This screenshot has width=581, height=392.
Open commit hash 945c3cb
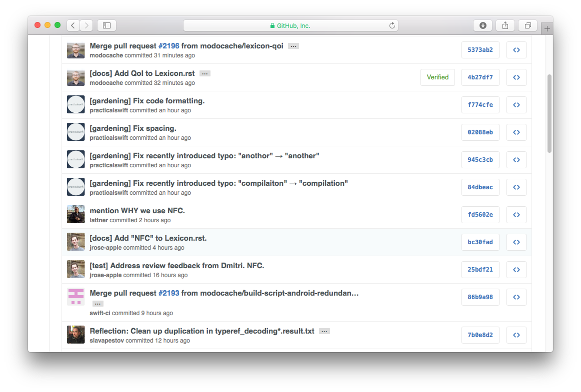tap(480, 159)
